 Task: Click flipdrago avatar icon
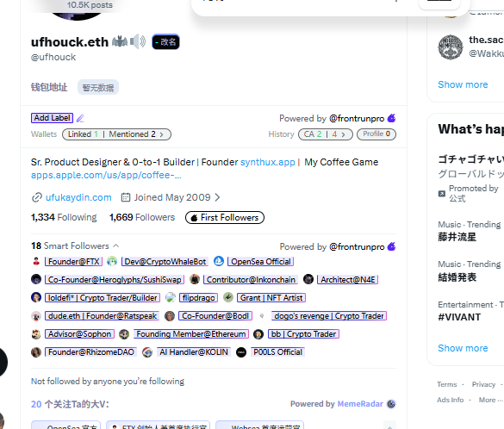tap(171, 297)
